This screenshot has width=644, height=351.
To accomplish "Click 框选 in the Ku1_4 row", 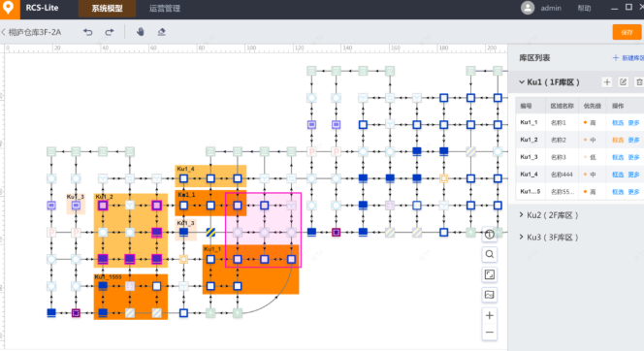I will click(618, 175).
